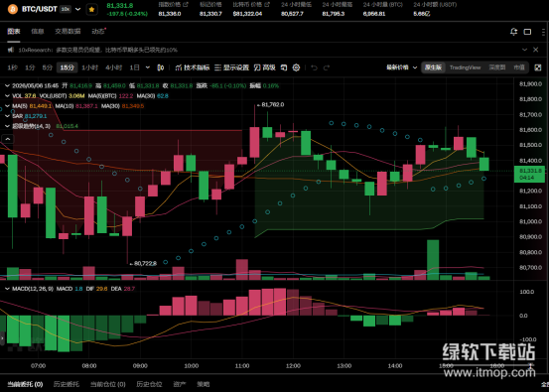This screenshot has height=392, width=550.
Task: Switch to the 深度图 depth chart mode
Action: point(497,67)
